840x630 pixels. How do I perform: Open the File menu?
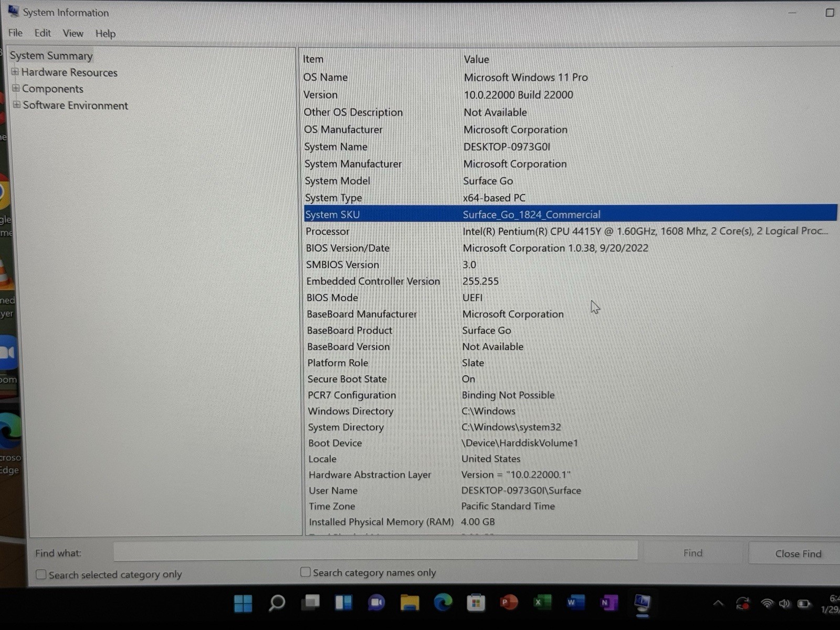tap(15, 33)
